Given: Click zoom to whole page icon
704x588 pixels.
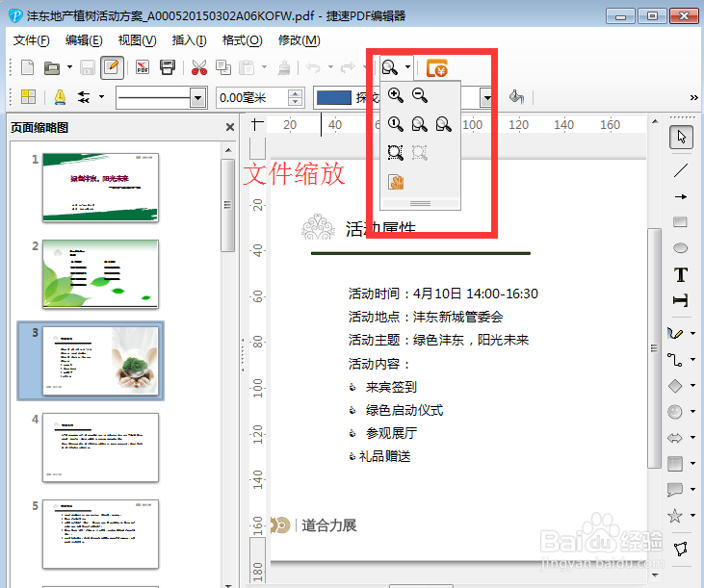Looking at the screenshot, I should [396, 152].
